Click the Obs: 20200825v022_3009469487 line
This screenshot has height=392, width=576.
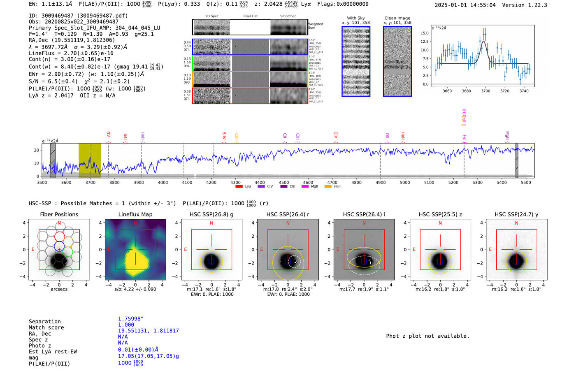pyautogui.click(x=74, y=22)
